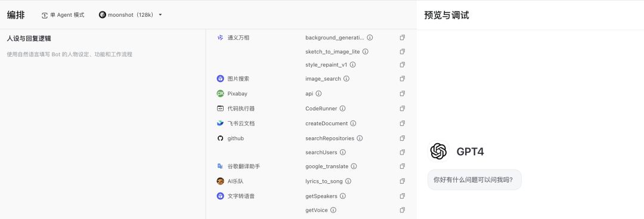The image size is (644, 219).
Task: Switch the 单 Agent 模式 mode selector
Action: point(63,15)
